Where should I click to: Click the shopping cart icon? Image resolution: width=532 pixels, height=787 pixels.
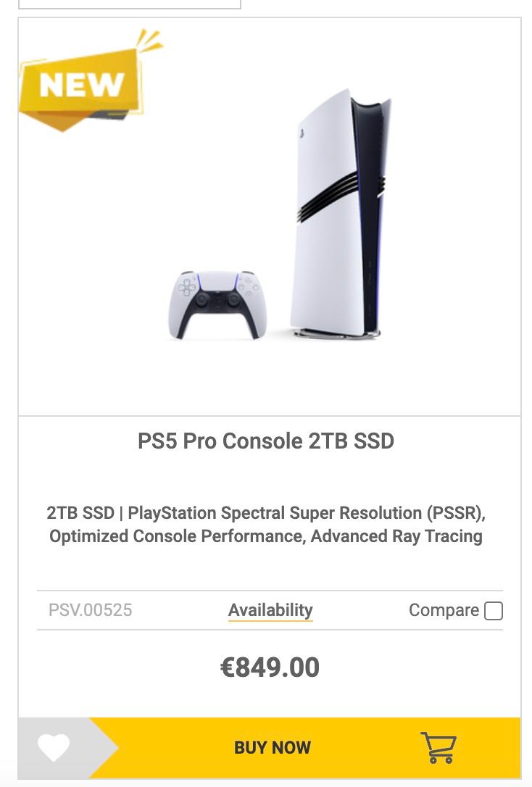439,748
